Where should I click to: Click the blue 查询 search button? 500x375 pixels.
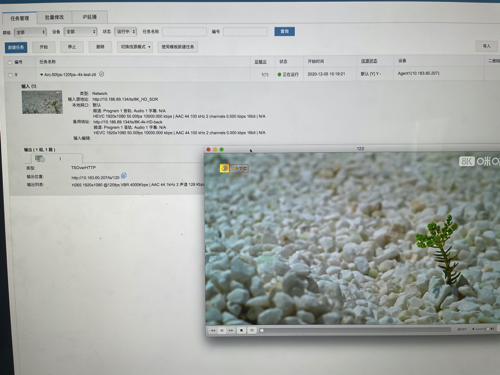tap(284, 31)
